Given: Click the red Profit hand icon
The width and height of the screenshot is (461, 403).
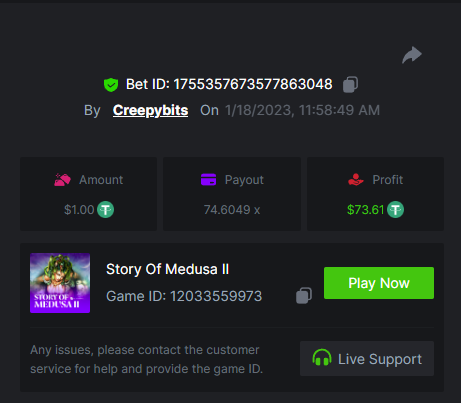Looking at the screenshot, I should [356, 180].
